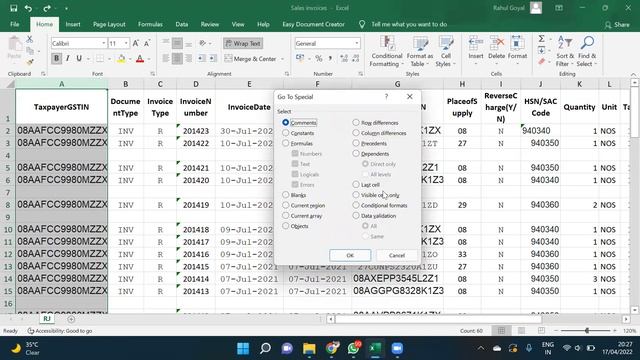This screenshot has height=360, width=640.
Task: Click the Merge & Center button
Action: [251, 59]
